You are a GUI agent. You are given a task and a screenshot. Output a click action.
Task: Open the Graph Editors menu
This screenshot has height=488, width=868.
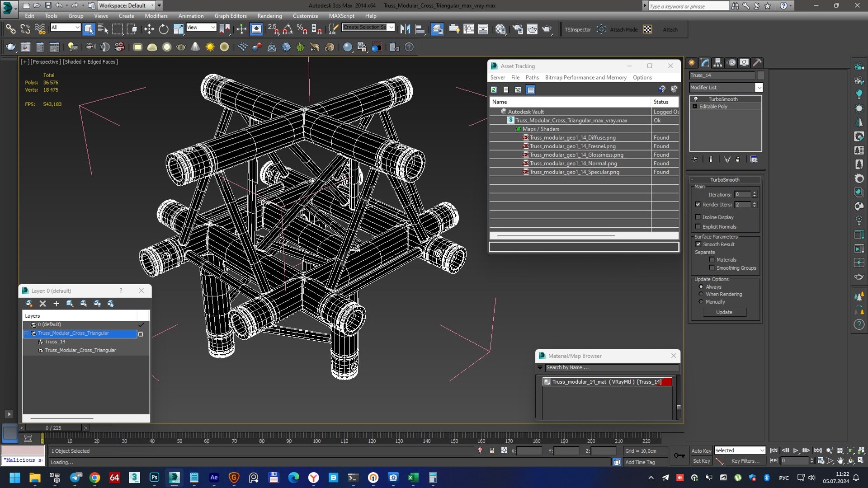[x=231, y=16]
